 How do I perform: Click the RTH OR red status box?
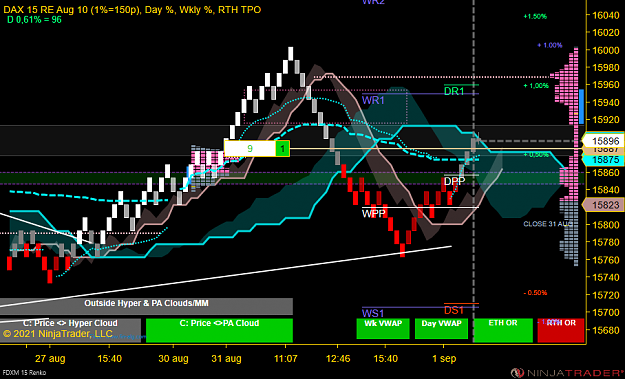(561, 330)
